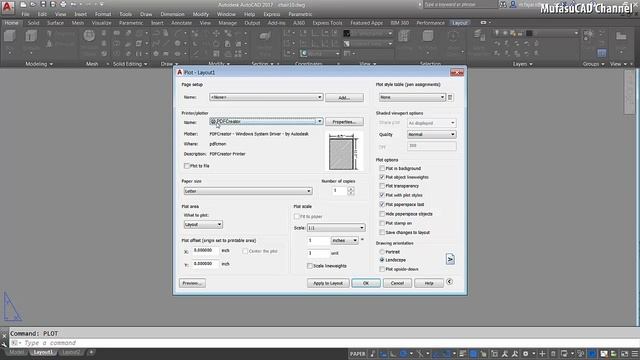This screenshot has height=360, width=640.
Task: Open the What to plot dropdown
Action: pyautogui.click(x=203, y=224)
